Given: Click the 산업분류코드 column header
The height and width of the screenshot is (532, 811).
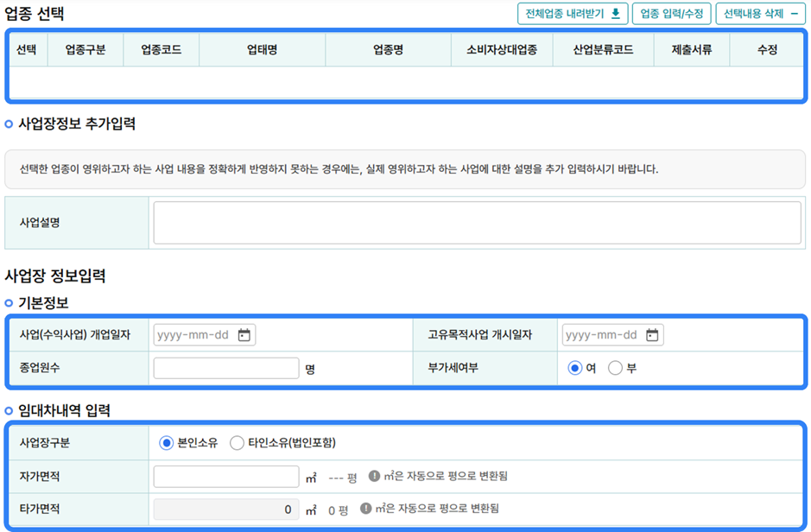Looking at the screenshot, I should (x=603, y=50).
